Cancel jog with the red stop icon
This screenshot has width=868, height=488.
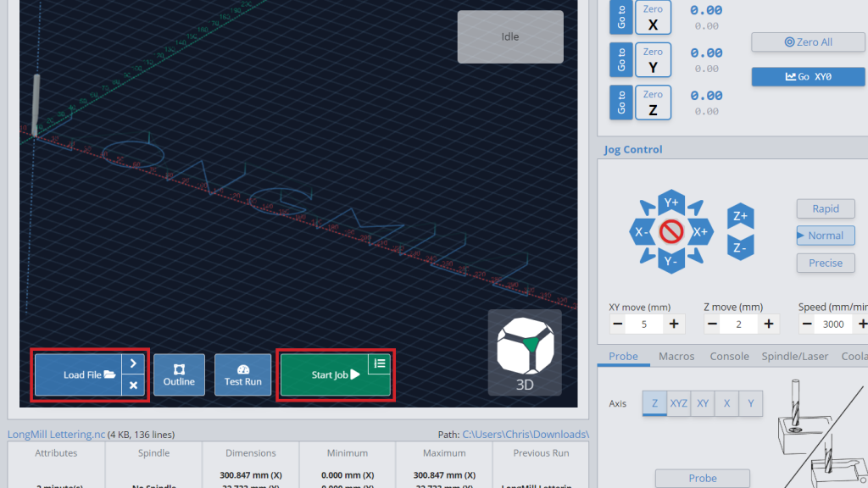(x=671, y=232)
